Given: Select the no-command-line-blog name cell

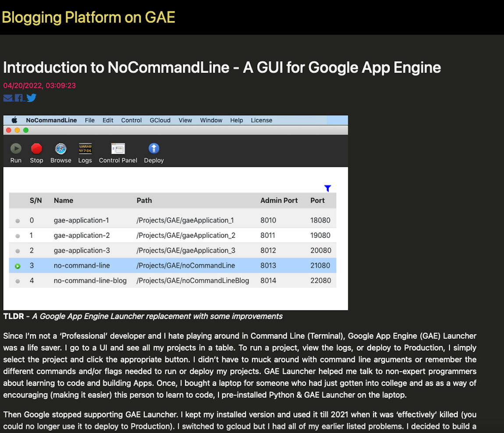Looking at the screenshot, I should [x=90, y=281].
